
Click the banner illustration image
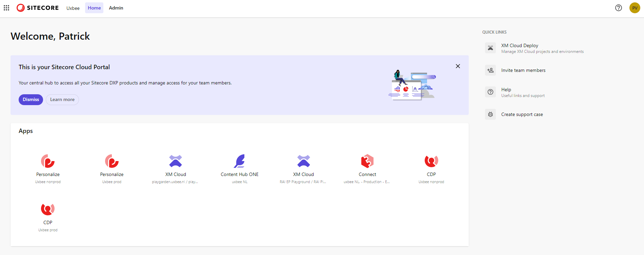(x=412, y=85)
